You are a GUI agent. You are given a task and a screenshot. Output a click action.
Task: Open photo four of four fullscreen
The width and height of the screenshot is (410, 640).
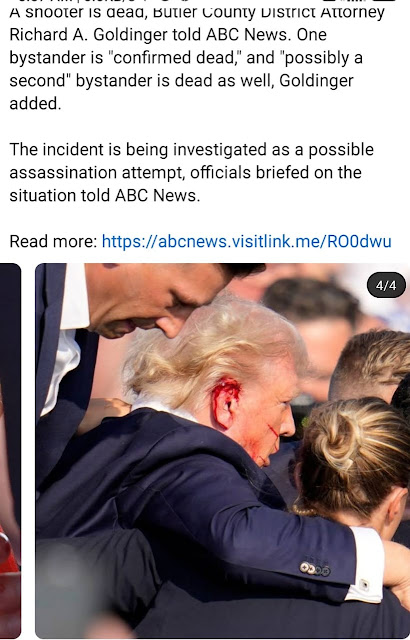click(x=222, y=451)
